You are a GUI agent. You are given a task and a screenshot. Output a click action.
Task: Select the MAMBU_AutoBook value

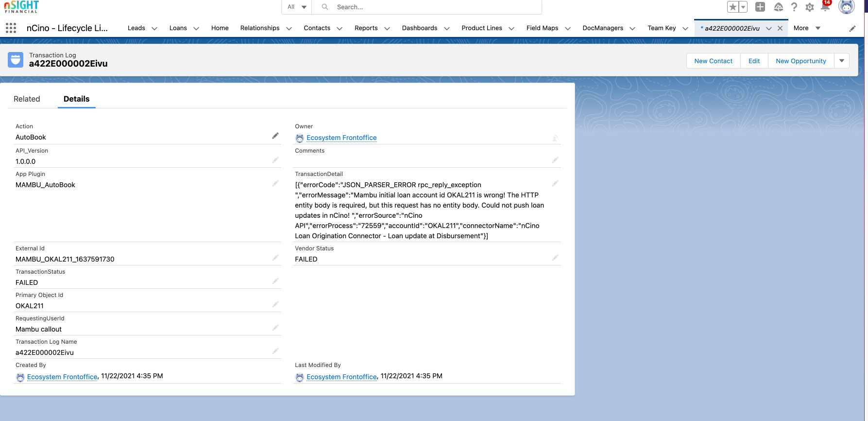(45, 185)
